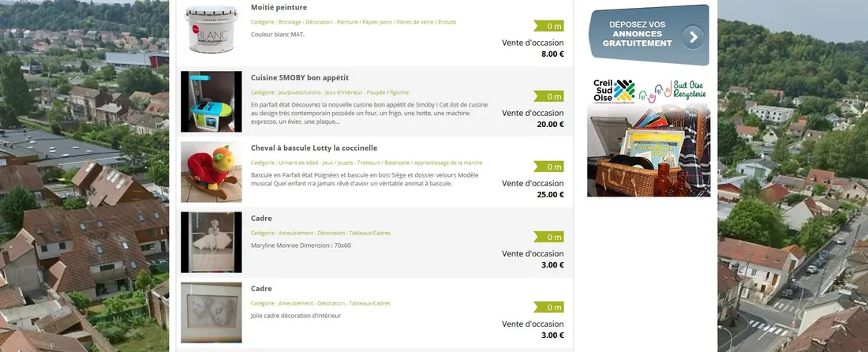Viewport: 868px width, 352px height.
Task: Open the "Cuisine SMOBY bon appétit" listing
Action: (x=299, y=77)
